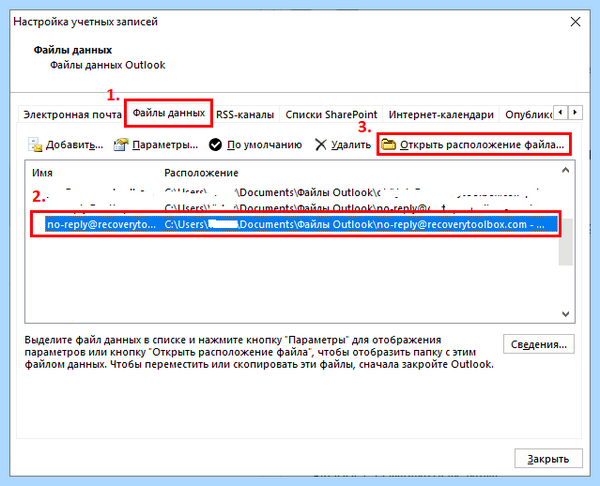The image size is (600, 486).
Task: Click Добавить... button label
Action: pos(75,145)
